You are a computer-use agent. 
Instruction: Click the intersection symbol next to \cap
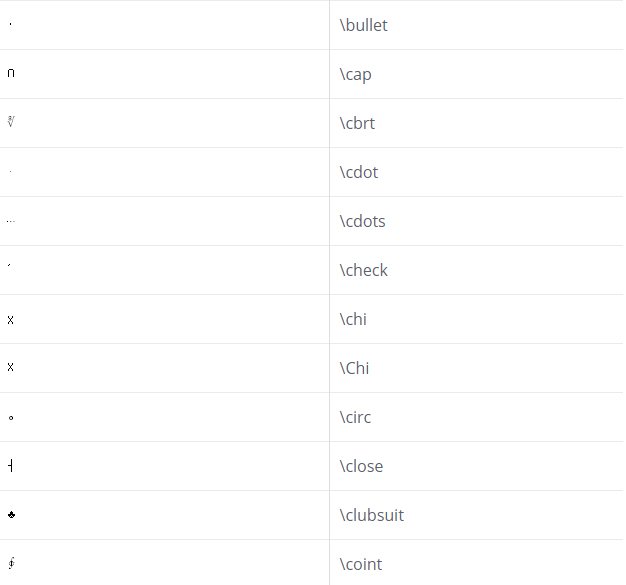pos(11,73)
